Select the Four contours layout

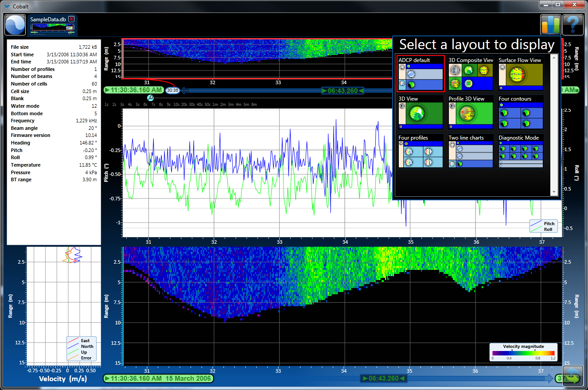click(x=521, y=113)
